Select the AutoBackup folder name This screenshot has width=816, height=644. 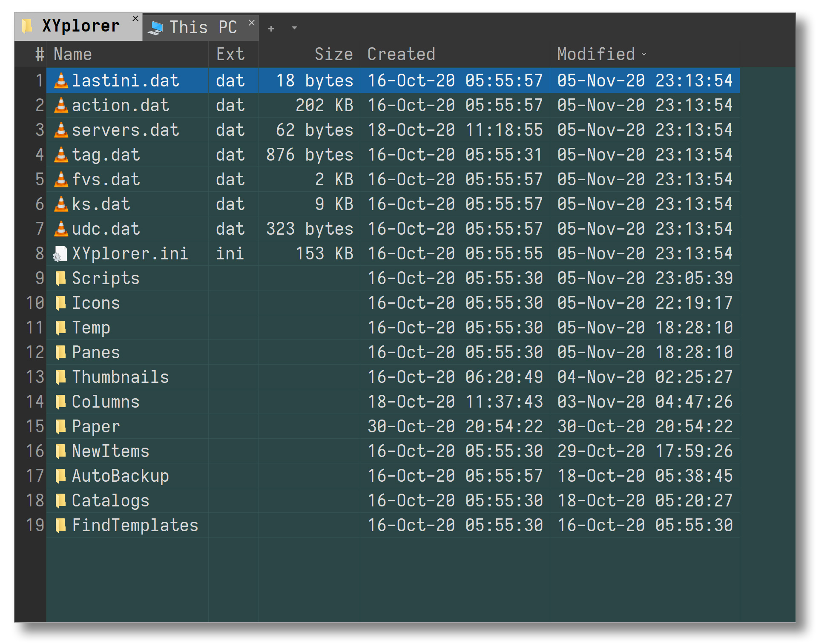[120, 476]
